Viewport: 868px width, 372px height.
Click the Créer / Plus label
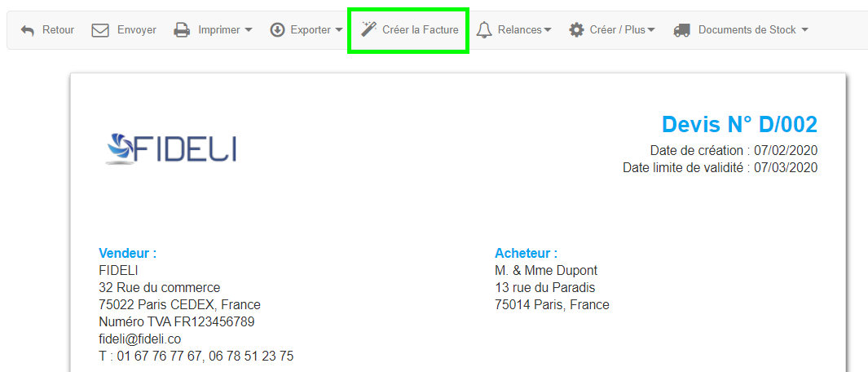tap(618, 30)
